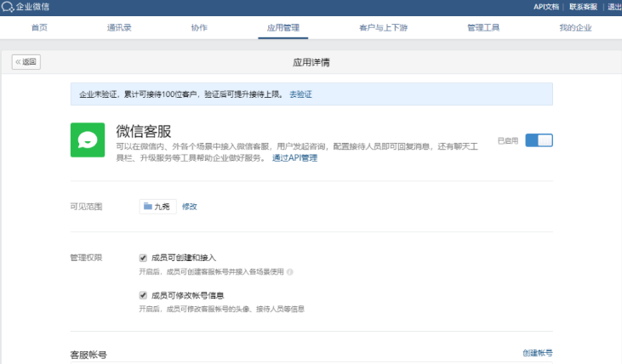Open the 通过API管理 link
Viewport: 622px width, 364px height.
[294, 158]
